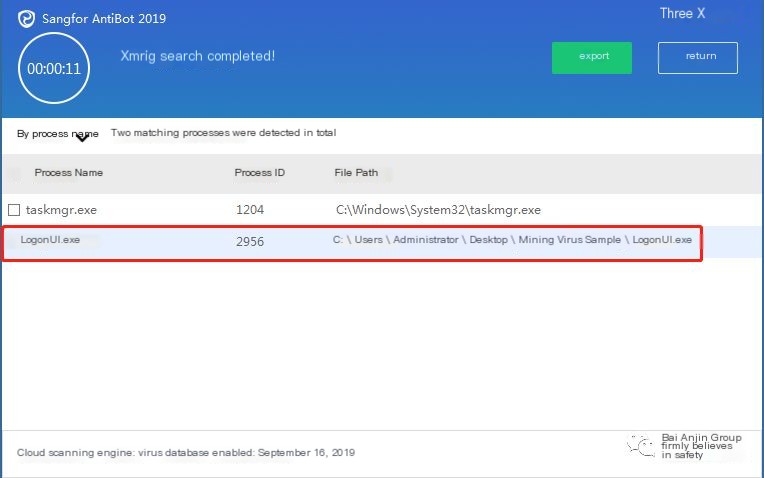
Task: Click the Mining Virus Sample LogonUI.exe file path
Action: click(512, 240)
